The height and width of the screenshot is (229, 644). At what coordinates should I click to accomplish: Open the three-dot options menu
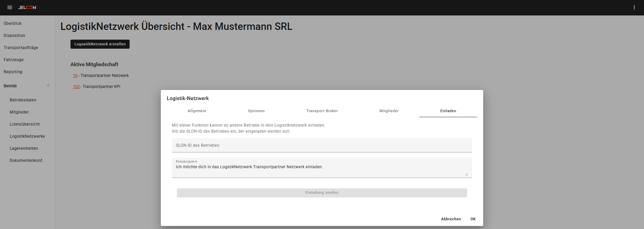[634, 7]
